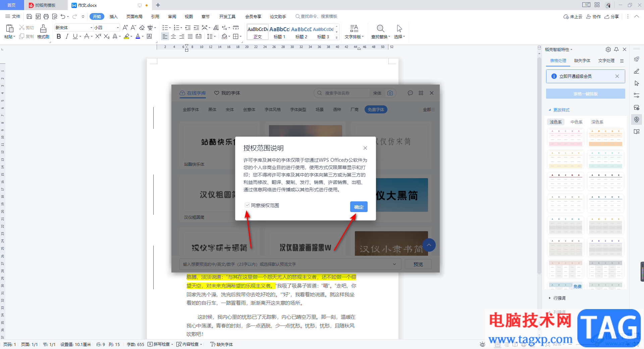Switch to 缺失字体 tab in side panel

582,61
